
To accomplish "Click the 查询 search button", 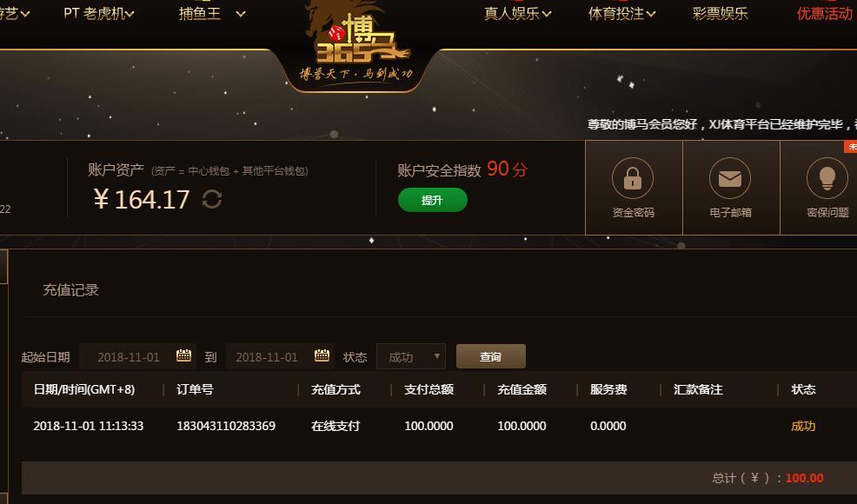I will pyautogui.click(x=491, y=356).
